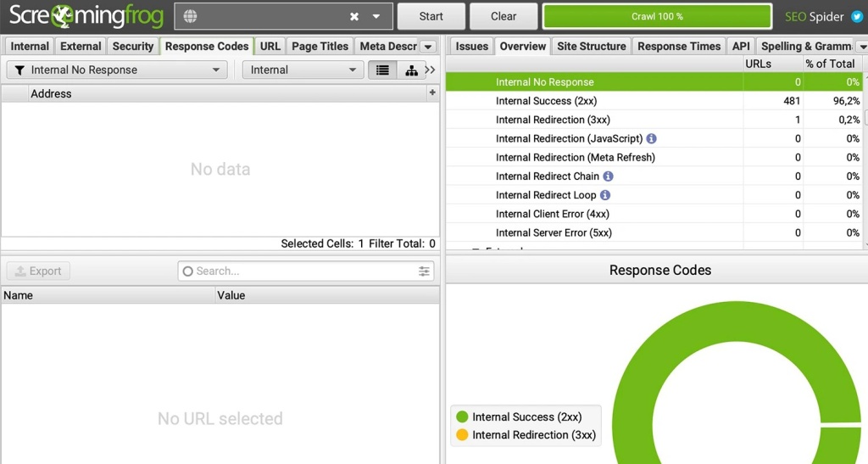Click the % of Total column header

coord(832,64)
